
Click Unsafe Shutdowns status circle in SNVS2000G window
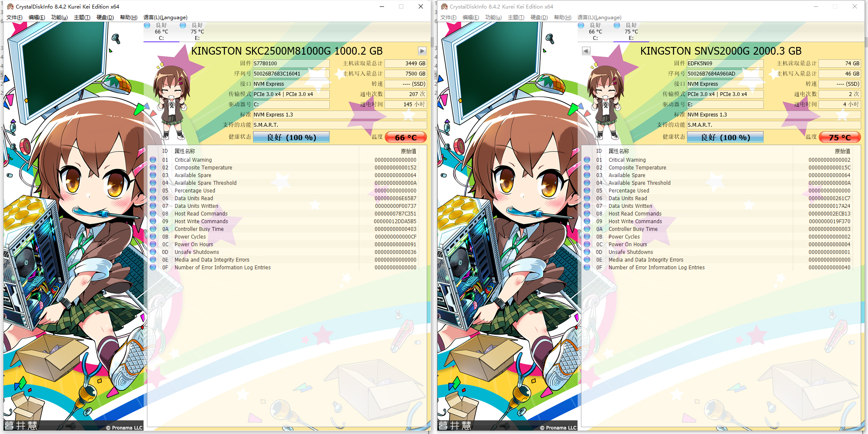pos(587,252)
